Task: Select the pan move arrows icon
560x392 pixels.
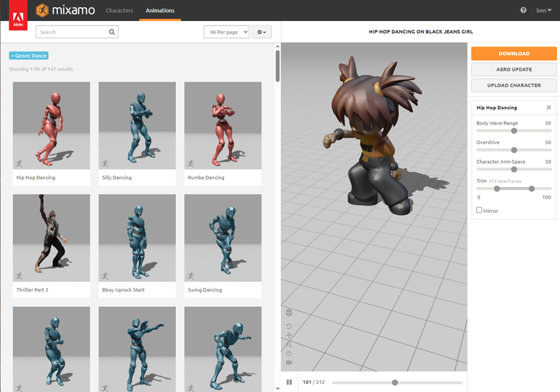Action: pyautogui.click(x=289, y=335)
